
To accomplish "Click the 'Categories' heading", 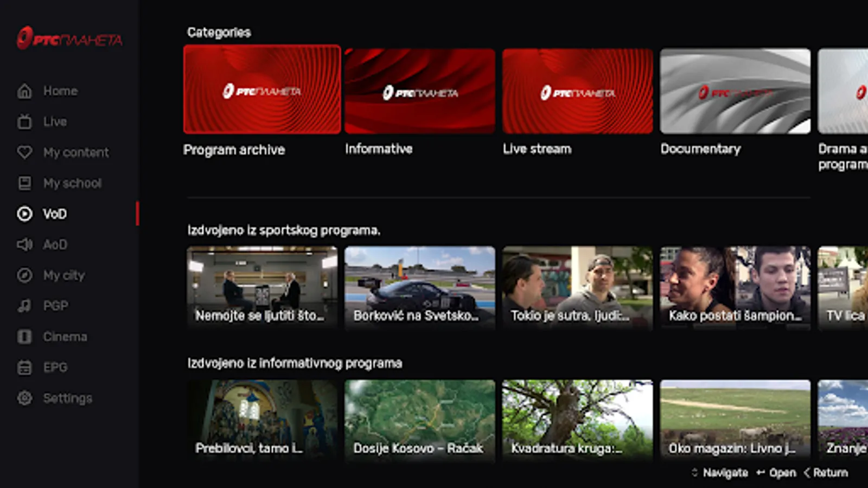I will click(x=219, y=33).
